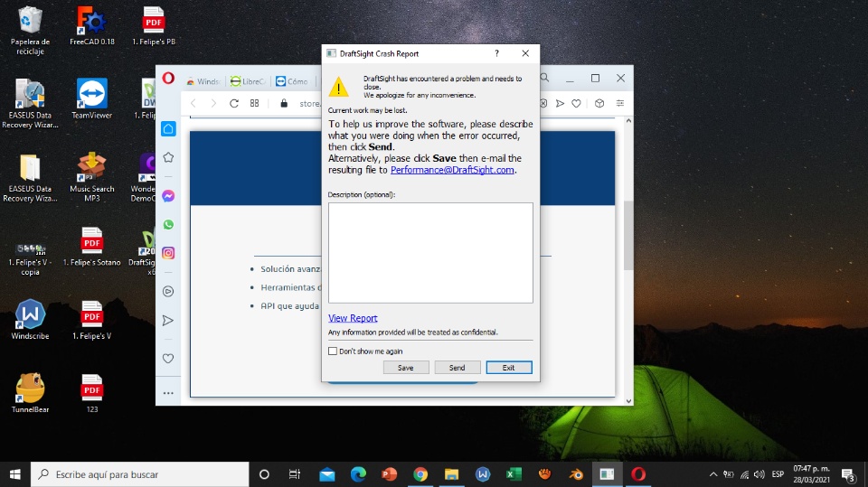
Task: Show hidden system tray icons
Action: pyautogui.click(x=713, y=474)
